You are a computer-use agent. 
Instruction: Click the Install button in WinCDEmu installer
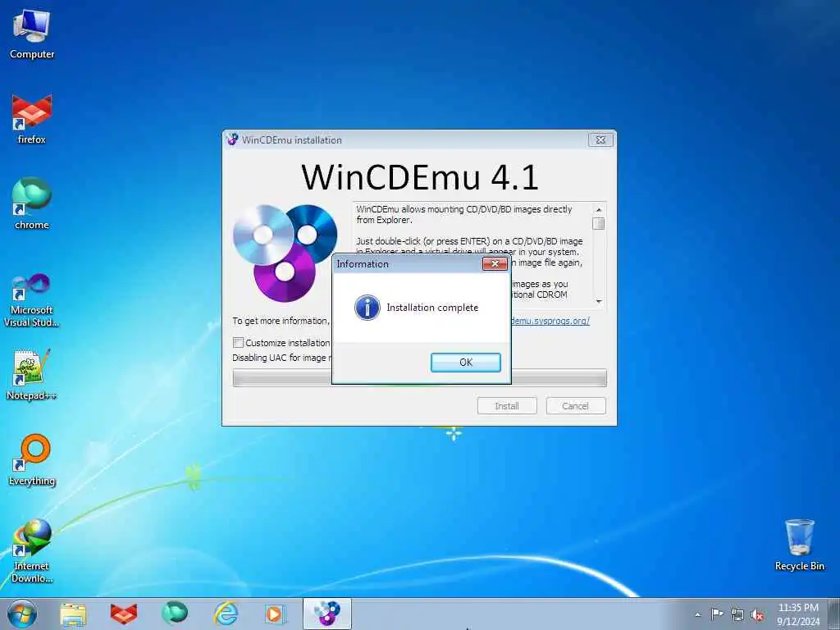[507, 406]
